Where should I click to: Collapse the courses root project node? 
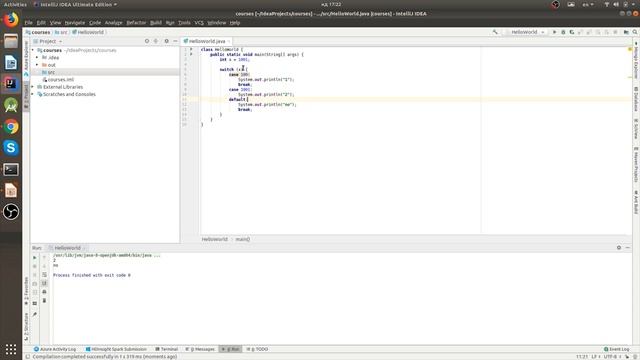(x=33, y=50)
